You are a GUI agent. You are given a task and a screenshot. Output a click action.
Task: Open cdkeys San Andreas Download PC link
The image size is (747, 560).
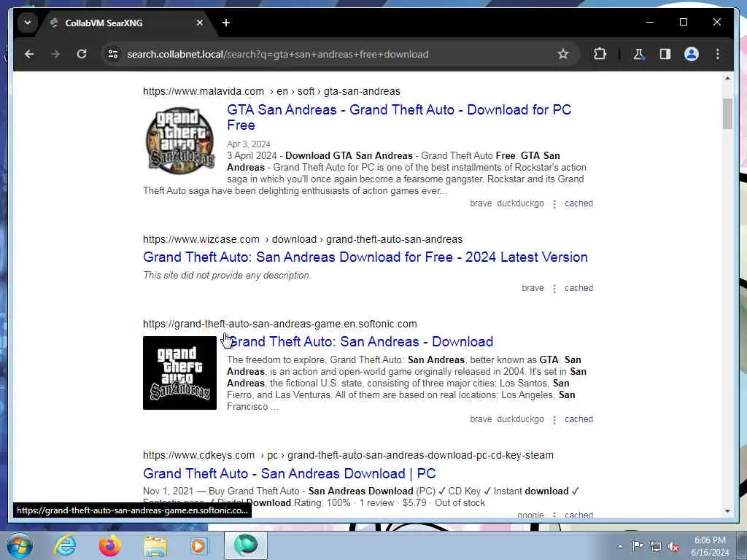(x=289, y=473)
